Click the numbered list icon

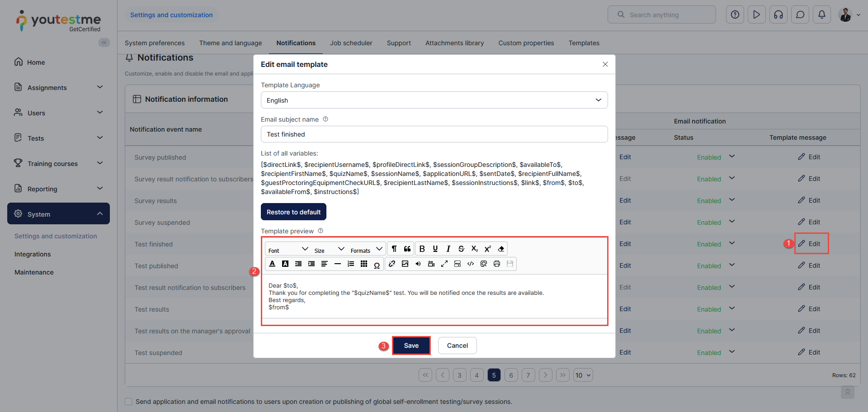coord(351,264)
